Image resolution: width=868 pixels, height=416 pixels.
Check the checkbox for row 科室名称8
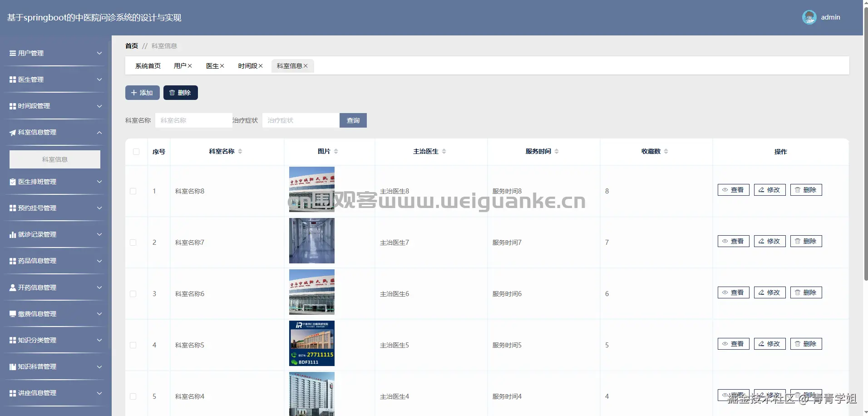click(x=133, y=191)
